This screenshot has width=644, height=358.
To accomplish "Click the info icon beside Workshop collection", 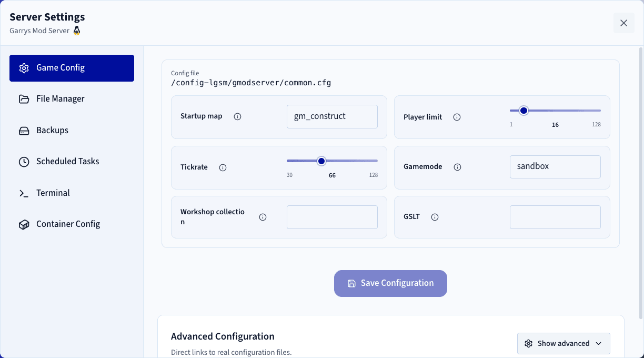I will [x=263, y=217].
